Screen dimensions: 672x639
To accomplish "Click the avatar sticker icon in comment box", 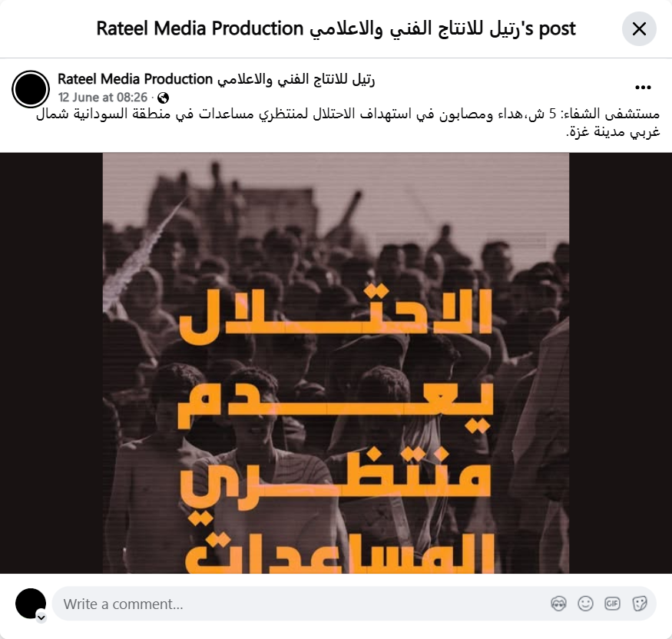I will 558,604.
